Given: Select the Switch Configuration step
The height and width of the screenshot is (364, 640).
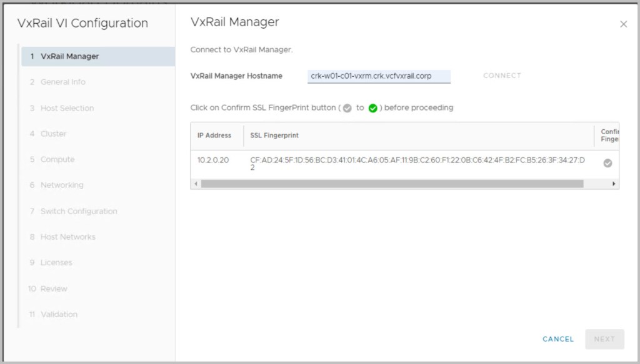Looking at the screenshot, I should pos(79,211).
